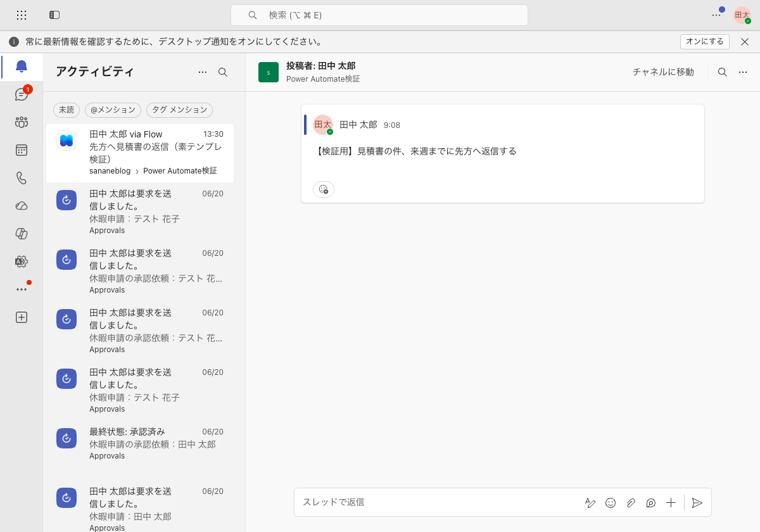
Task: Open the Teams icon in sidebar
Action: coord(22,122)
